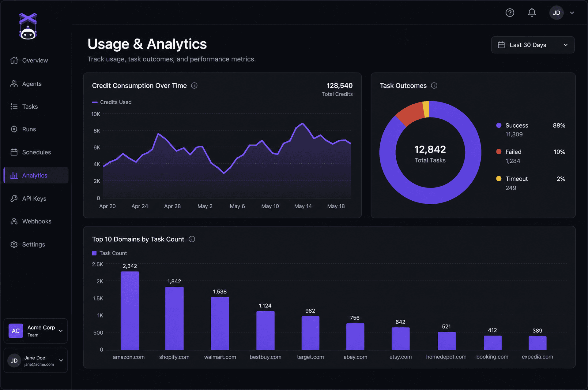Screen dimensions: 588x390
Task: Open Settings from sidebar
Action: click(x=36, y=244)
